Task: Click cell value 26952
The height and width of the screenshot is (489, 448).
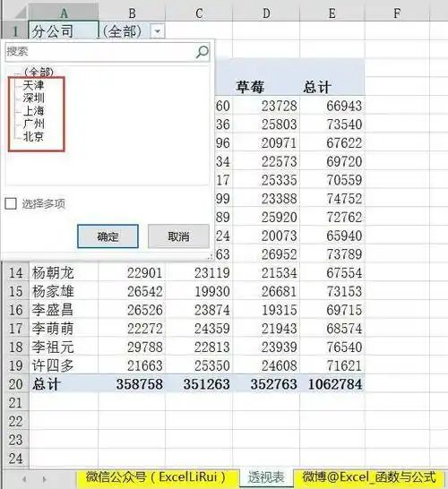Action: click(x=266, y=254)
